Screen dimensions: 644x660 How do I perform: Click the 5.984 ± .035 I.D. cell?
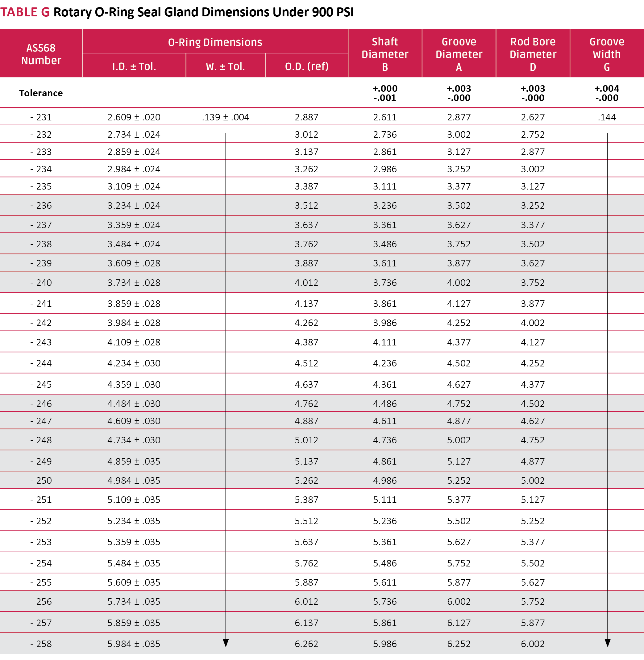coord(134,644)
